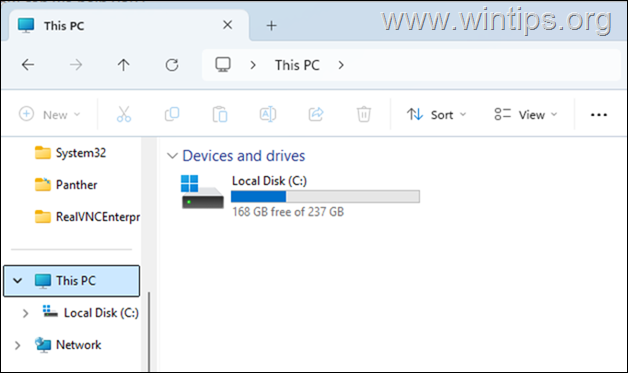
Task: Click the Local Disk (C:) drive label
Action: click(269, 181)
